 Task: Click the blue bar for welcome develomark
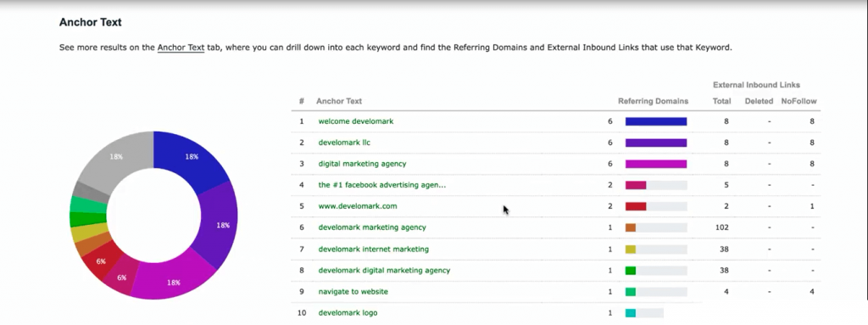click(x=656, y=121)
